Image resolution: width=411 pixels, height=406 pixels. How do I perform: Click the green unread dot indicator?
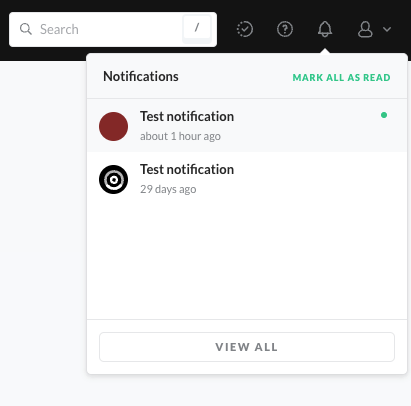384,115
